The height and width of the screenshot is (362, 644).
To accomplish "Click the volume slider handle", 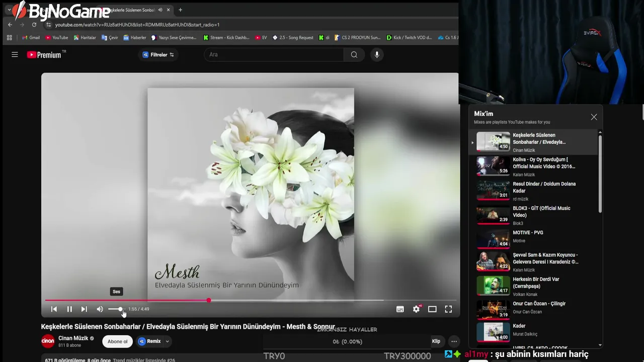I will point(120,309).
